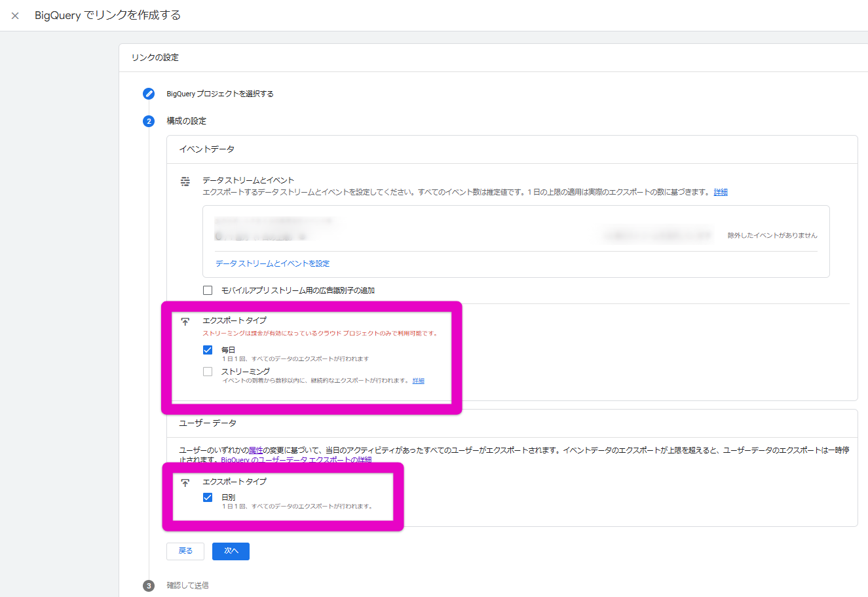Click the リンクの設定 card title

tap(155, 58)
